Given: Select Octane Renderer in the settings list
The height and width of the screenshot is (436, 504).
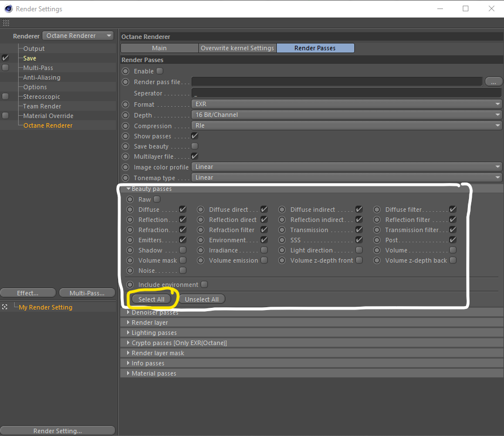Looking at the screenshot, I should click(48, 125).
